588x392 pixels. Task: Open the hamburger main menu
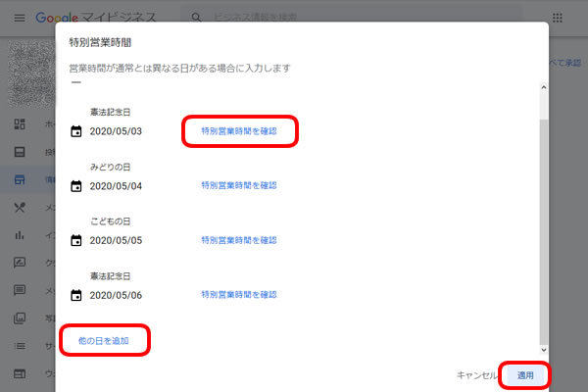[x=19, y=18]
